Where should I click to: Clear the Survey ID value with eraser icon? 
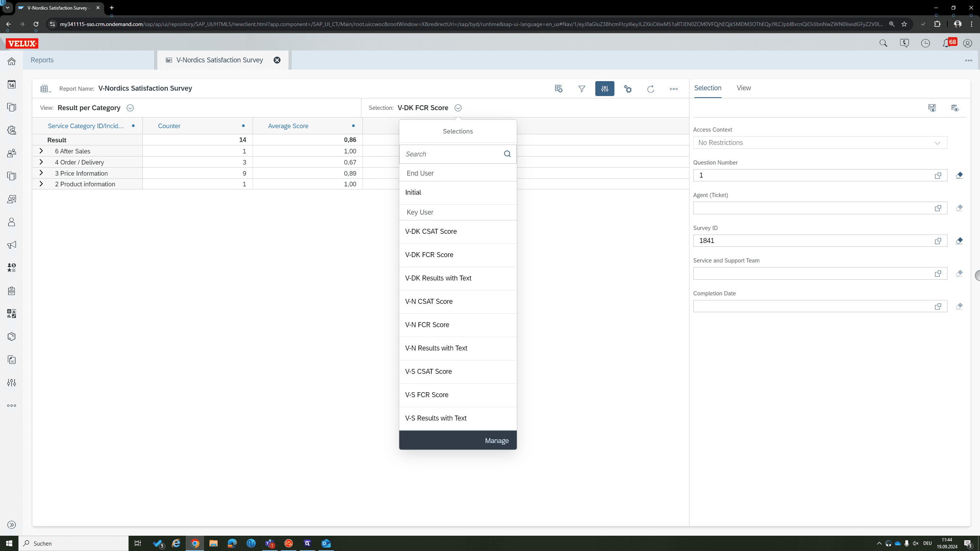pos(959,241)
